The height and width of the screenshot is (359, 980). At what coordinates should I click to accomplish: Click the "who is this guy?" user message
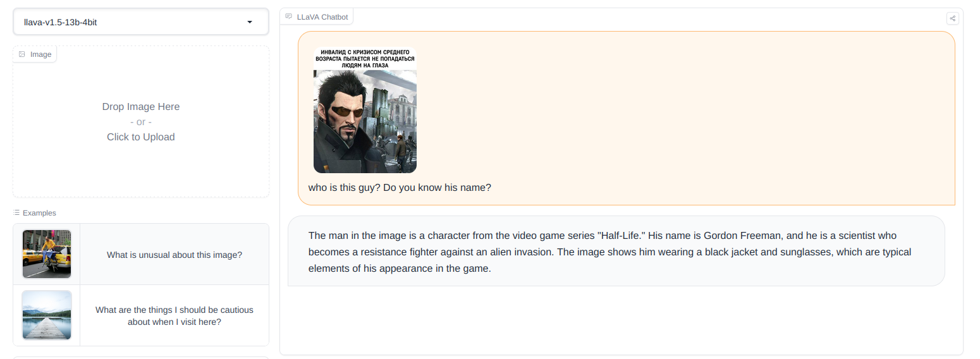400,188
